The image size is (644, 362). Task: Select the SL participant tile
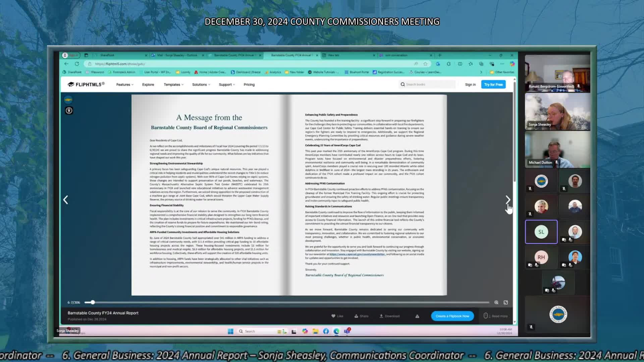[x=541, y=232]
